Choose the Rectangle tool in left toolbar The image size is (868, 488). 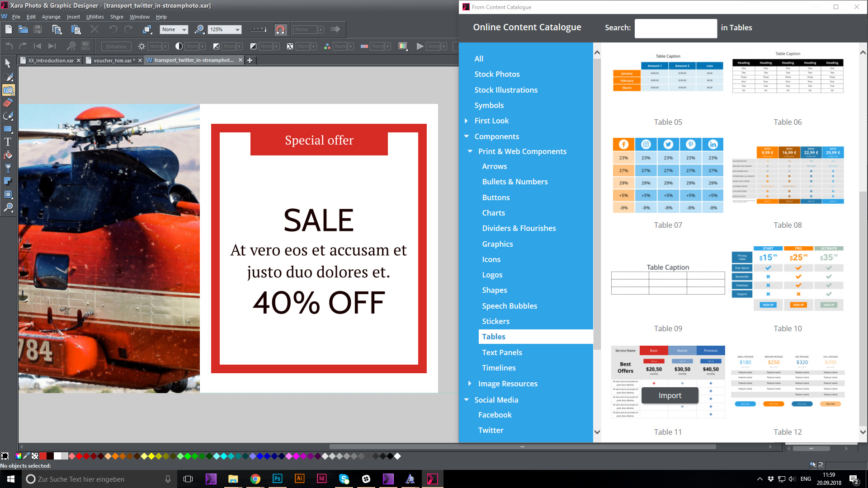pyautogui.click(x=8, y=129)
